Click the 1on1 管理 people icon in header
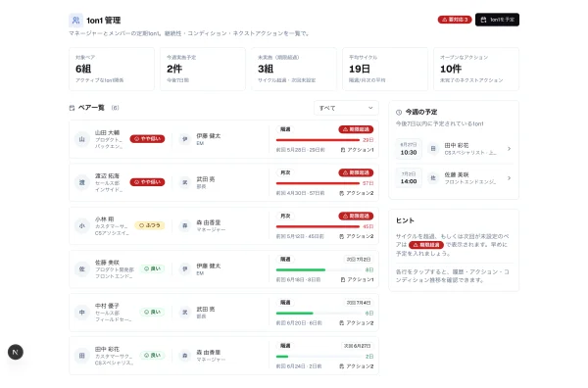This screenshot has height=388, width=588. [x=75, y=21]
